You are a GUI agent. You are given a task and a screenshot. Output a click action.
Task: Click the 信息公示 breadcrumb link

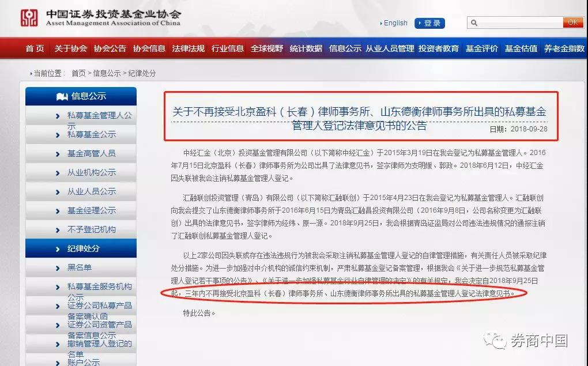[107, 73]
